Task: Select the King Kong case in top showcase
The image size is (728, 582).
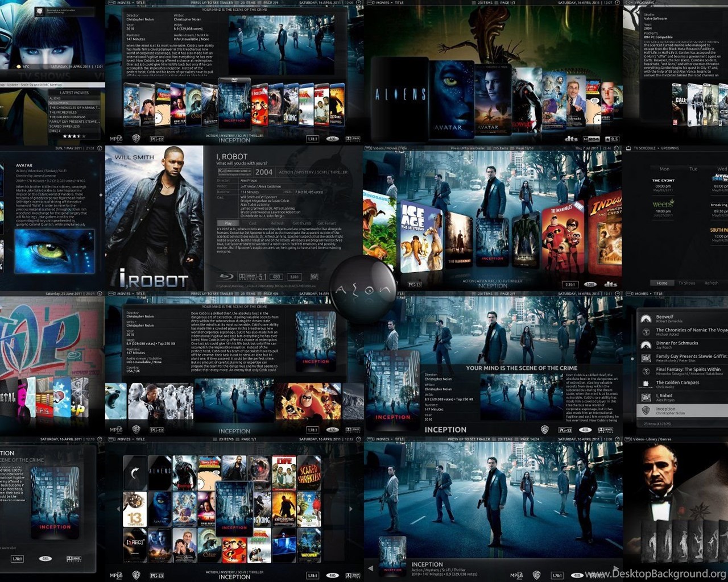Action: (291, 105)
